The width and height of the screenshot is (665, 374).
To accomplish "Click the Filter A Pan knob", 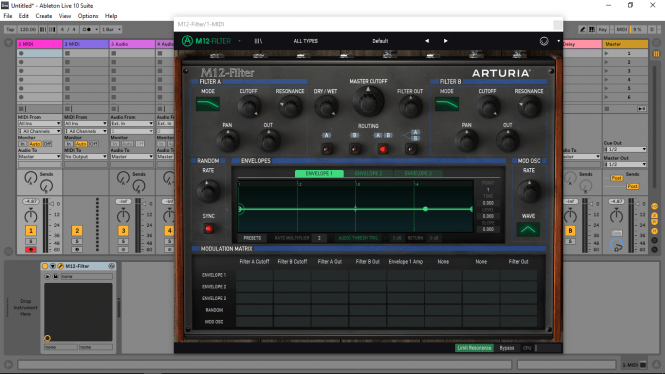I will [227, 141].
